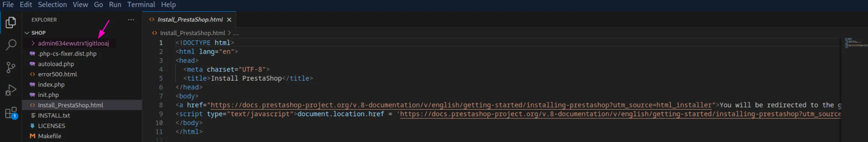
Task: Close the Install_PrestaShop.html tab
Action: [229, 19]
